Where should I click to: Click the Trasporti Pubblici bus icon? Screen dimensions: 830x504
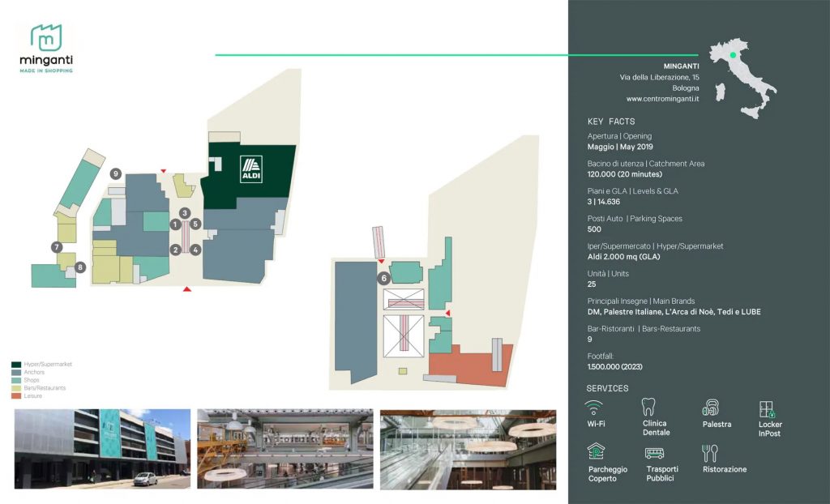pos(654,453)
